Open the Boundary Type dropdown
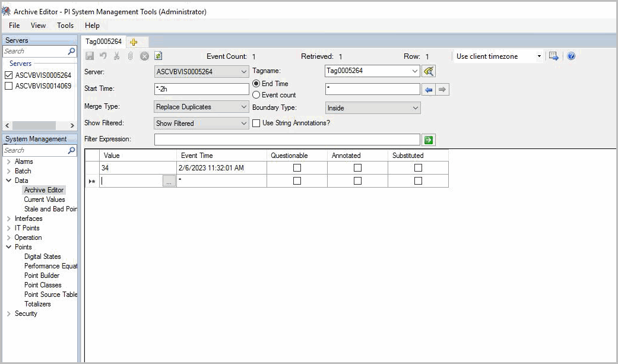The width and height of the screenshot is (618, 364). [x=373, y=108]
